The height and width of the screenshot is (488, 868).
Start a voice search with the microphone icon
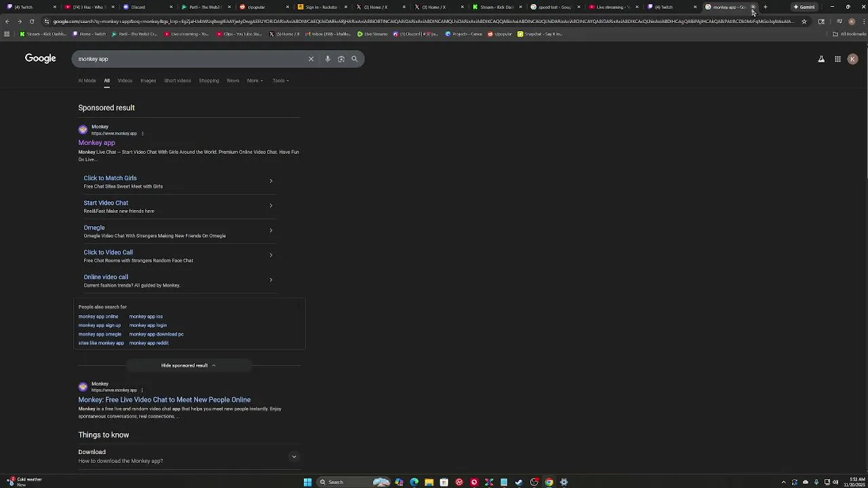point(328,59)
